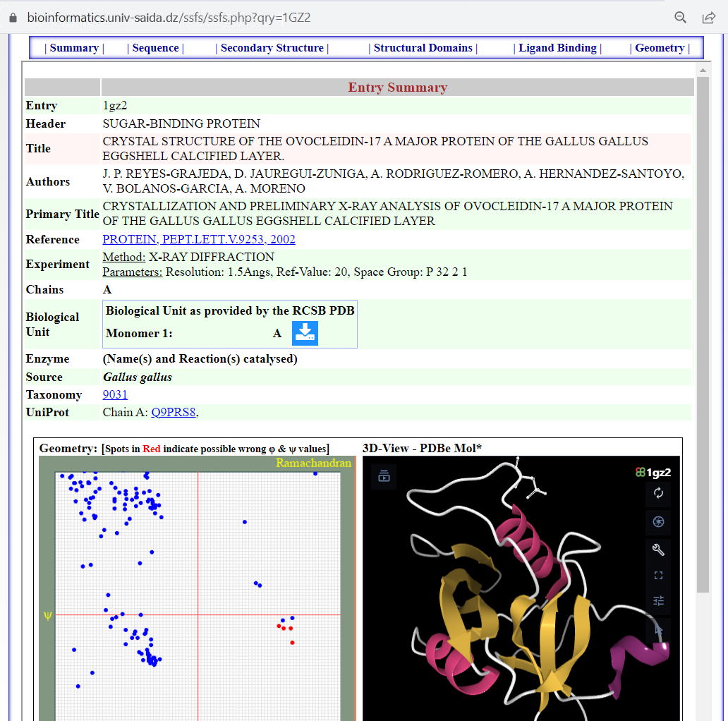
Task: Open the Secondary Structure section
Action: pyautogui.click(x=272, y=48)
